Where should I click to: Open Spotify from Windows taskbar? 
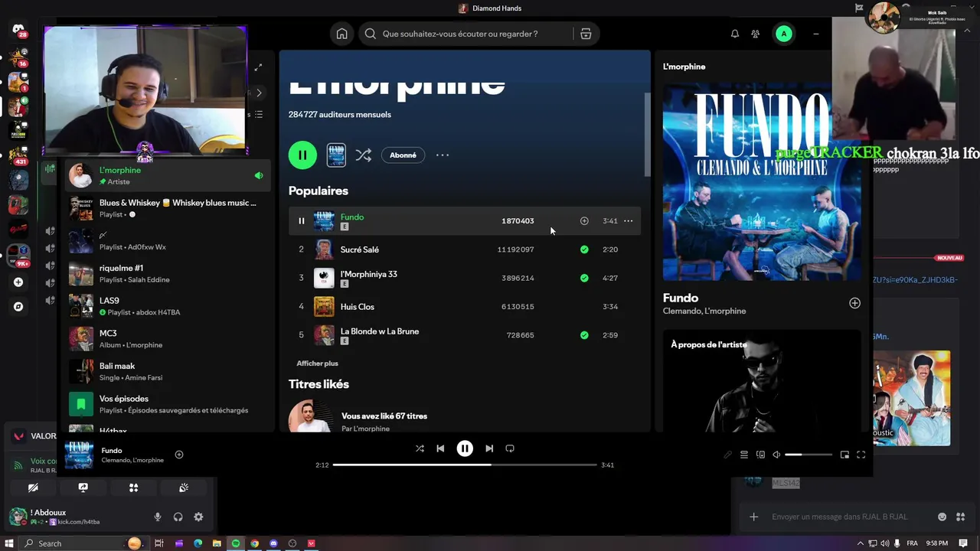coord(236,543)
